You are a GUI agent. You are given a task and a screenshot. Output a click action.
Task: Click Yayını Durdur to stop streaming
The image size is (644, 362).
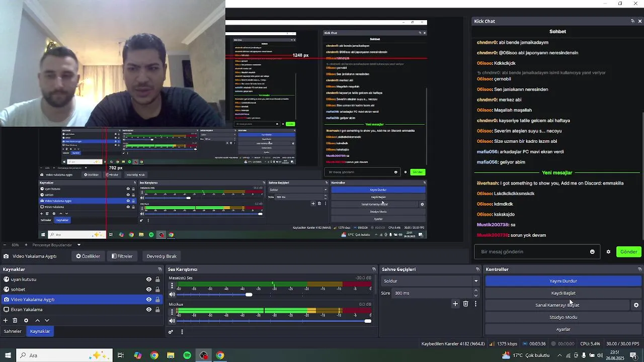563,281
